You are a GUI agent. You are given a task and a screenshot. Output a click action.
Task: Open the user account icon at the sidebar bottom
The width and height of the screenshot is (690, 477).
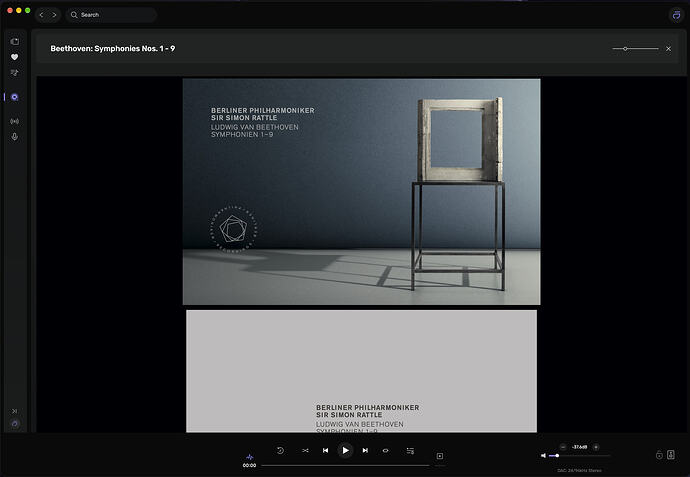point(15,424)
